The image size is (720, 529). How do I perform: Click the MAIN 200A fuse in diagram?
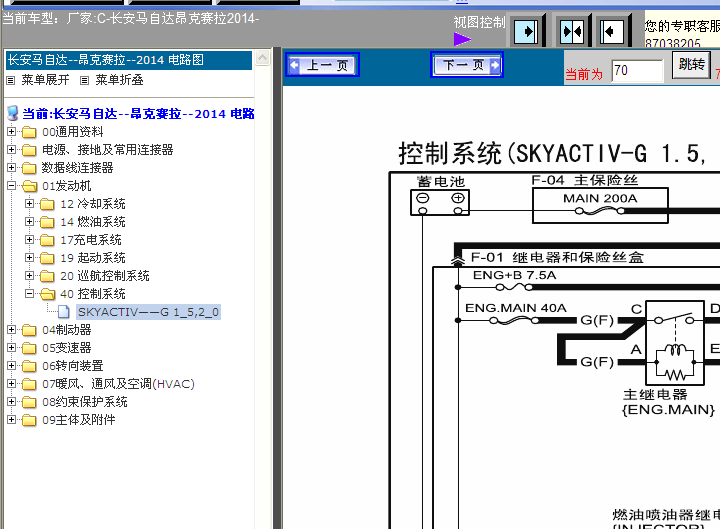click(600, 205)
